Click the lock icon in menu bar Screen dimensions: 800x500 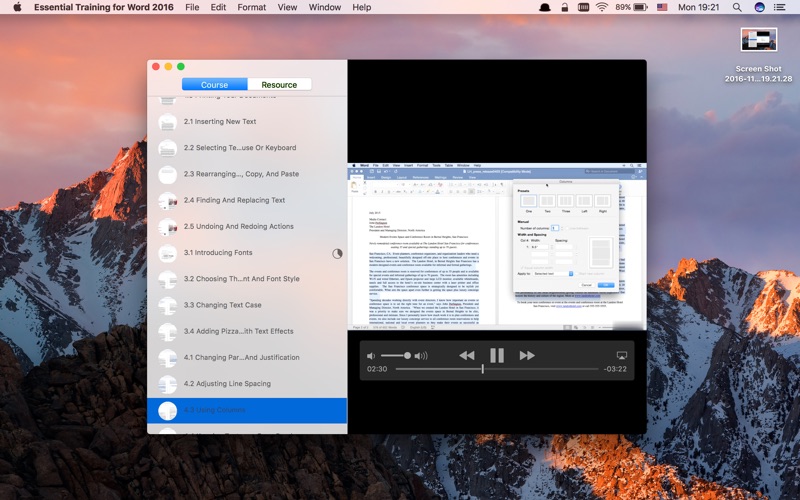point(564,7)
